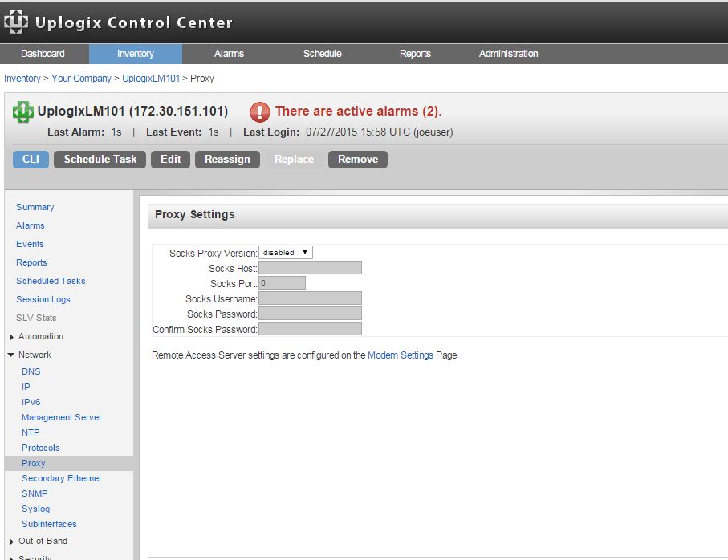Click the Edit button
The height and width of the screenshot is (560, 728).
coord(170,160)
